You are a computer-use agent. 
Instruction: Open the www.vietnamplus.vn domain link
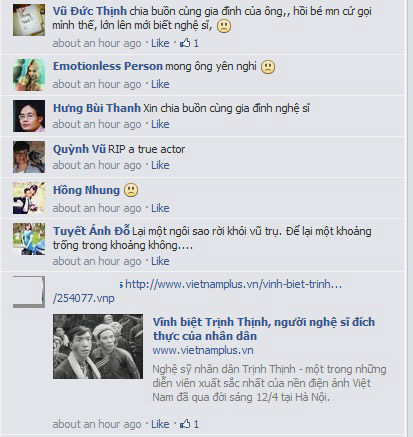(x=203, y=350)
